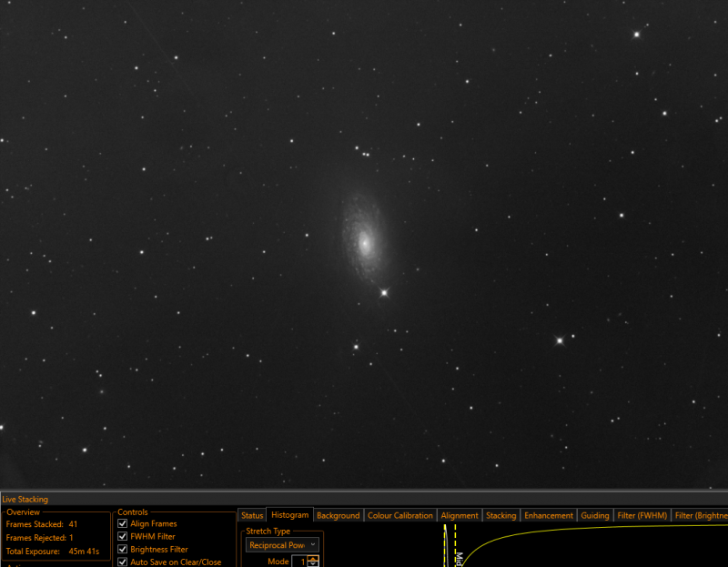Switch to the Colour Calibration tab

click(x=399, y=515)
